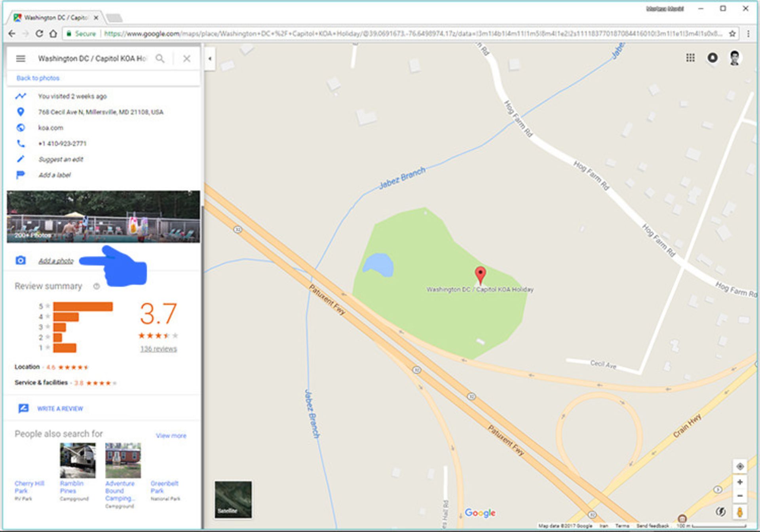Open Adventure Bound Camping thumbnail
This screenshot has width=760, height=532.
click(123, 460)
